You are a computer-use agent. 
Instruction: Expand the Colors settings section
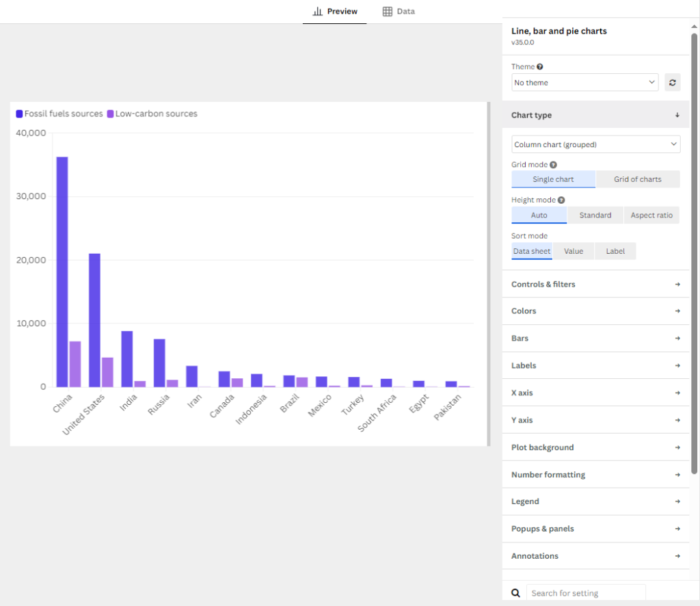tap(595, 311)
